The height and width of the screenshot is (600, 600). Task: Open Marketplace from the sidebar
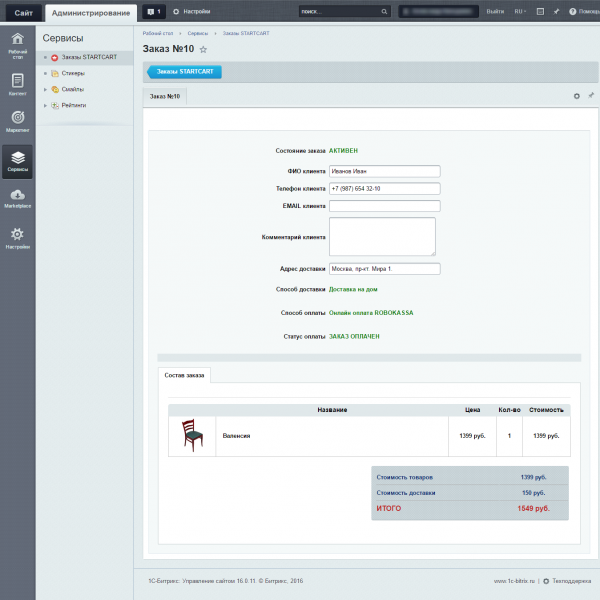click(17, 198)
